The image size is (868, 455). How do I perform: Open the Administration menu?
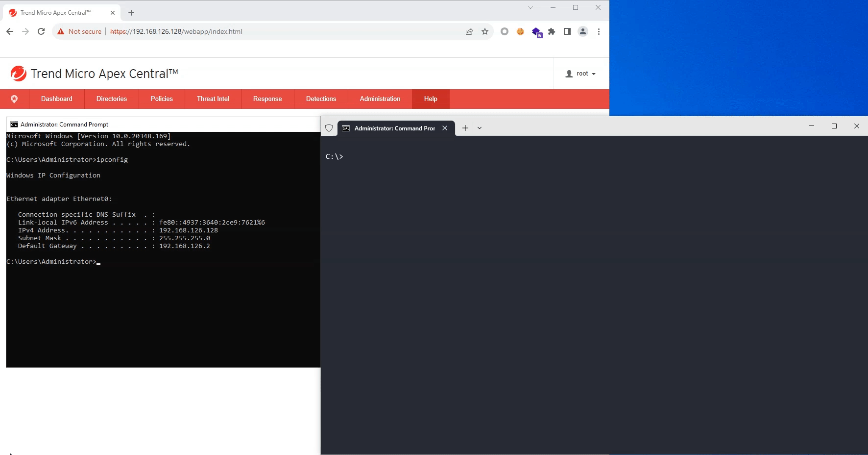click(x=380, y=99)
